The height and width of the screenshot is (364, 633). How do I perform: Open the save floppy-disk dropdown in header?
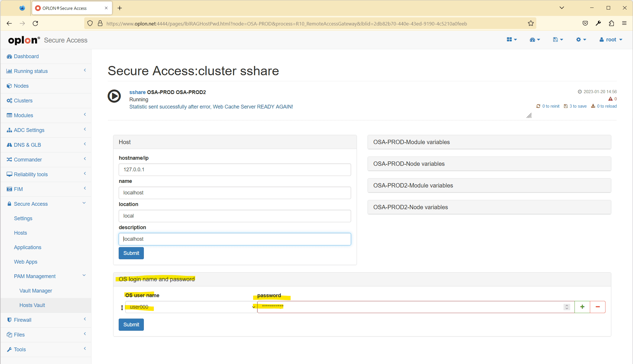point(558,40)
